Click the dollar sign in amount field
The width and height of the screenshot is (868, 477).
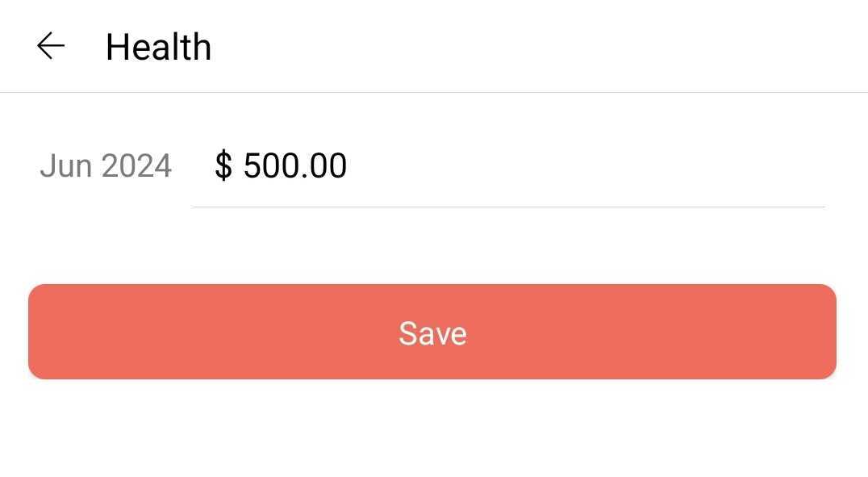click(223, 166)
